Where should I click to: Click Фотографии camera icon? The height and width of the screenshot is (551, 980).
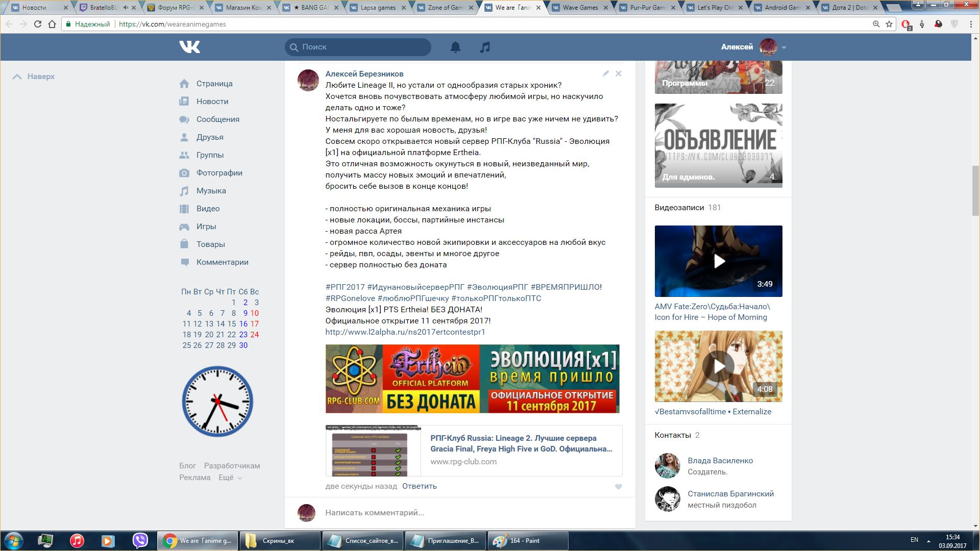(184, 173)
